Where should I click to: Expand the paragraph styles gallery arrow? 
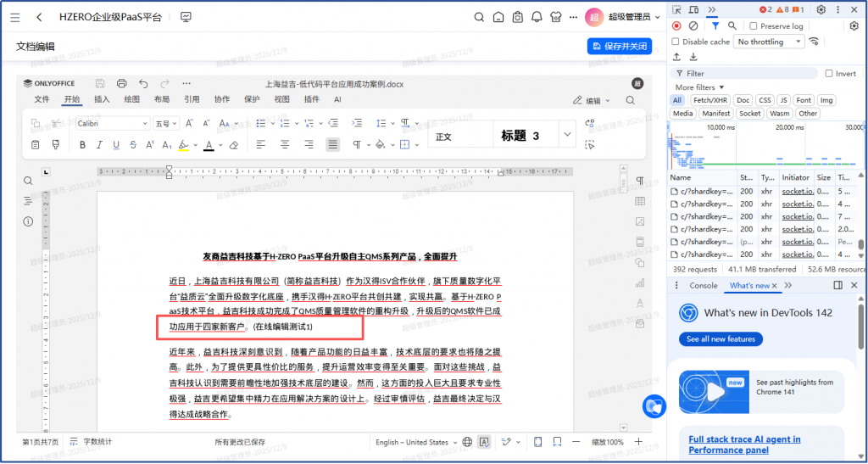tap(566, 135)
